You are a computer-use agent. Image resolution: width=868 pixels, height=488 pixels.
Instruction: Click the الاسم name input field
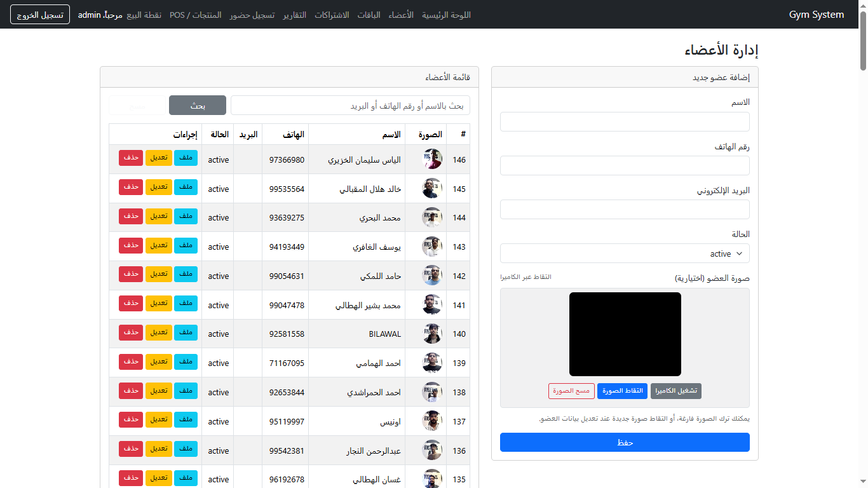pyautogui.click(x=625, y=122)
